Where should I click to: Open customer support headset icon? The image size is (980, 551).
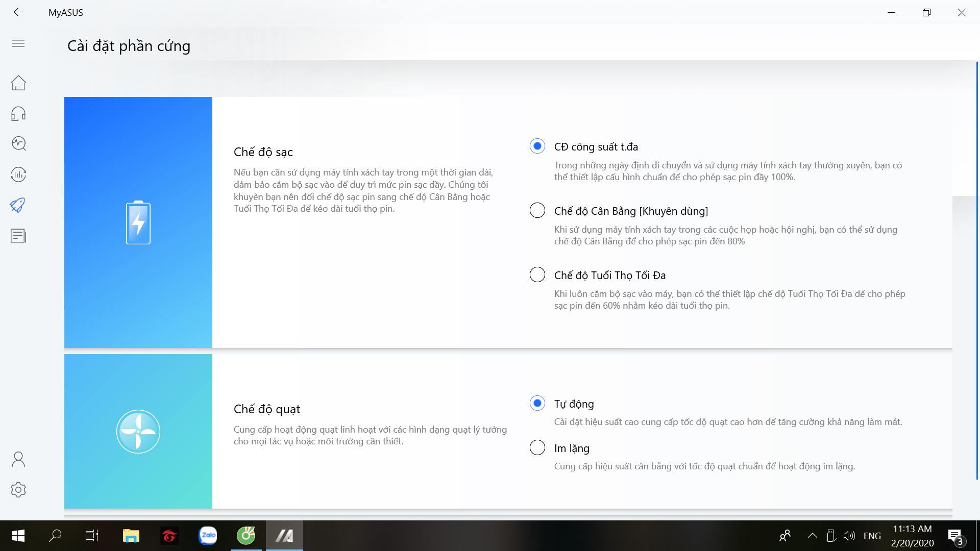[x=18, y=113]
